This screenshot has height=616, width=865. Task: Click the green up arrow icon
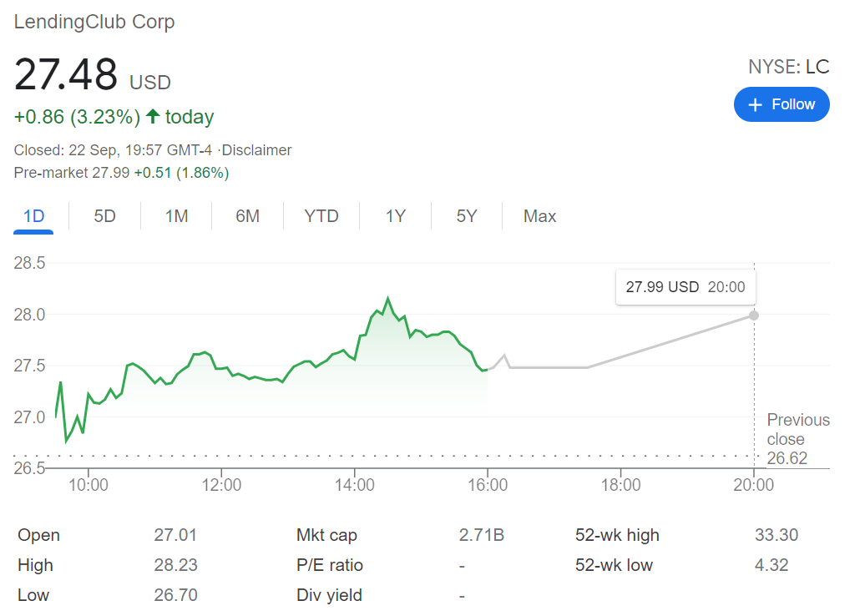click(153, 117)
